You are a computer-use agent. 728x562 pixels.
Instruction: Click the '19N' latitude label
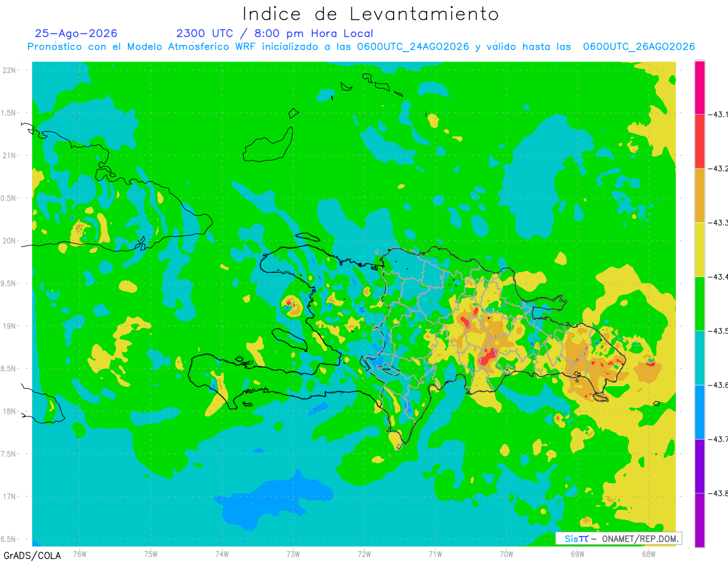10,326
